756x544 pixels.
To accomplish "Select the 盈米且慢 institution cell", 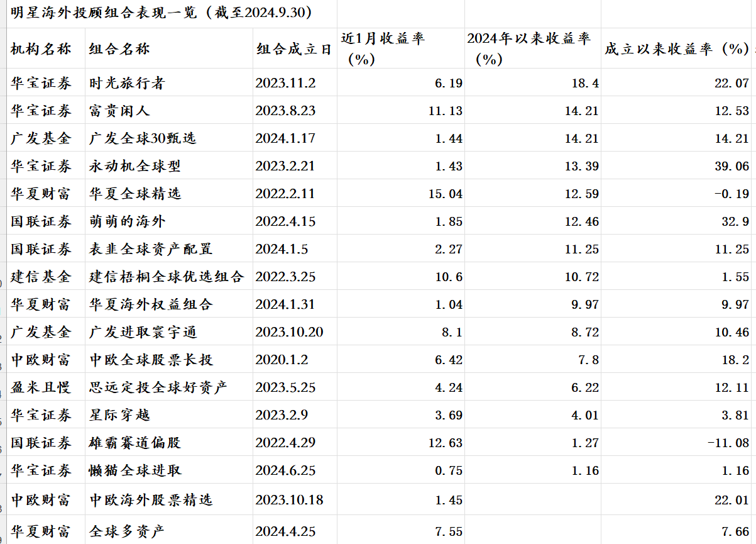I will tap(46, 387).
